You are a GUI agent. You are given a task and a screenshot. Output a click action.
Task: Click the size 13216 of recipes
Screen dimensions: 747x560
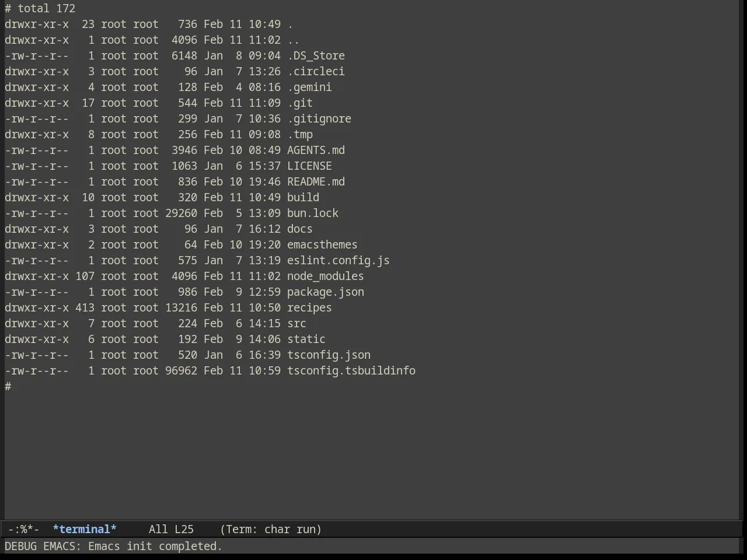click(181, 307)
